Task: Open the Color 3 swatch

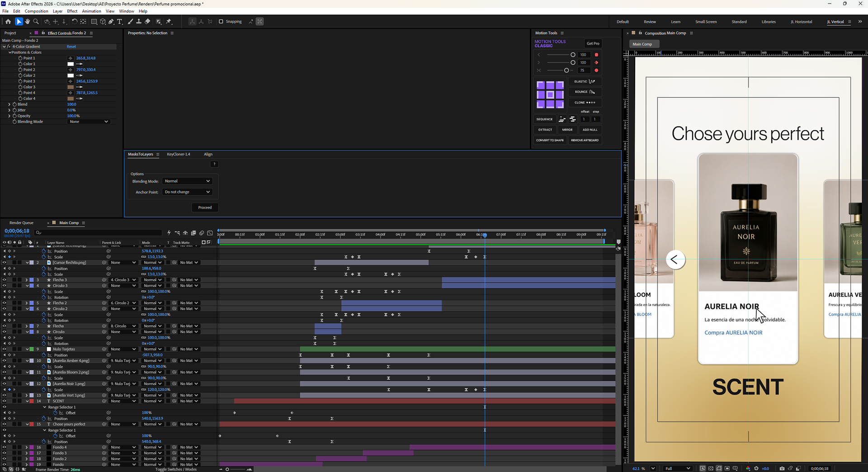Action: (71, 87)
